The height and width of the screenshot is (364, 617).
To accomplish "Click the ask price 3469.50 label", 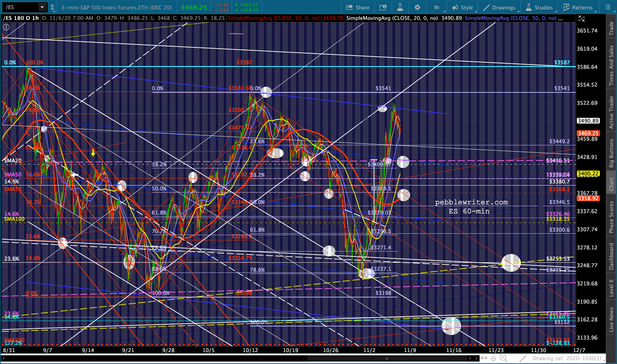I will (x=247, y=10).
